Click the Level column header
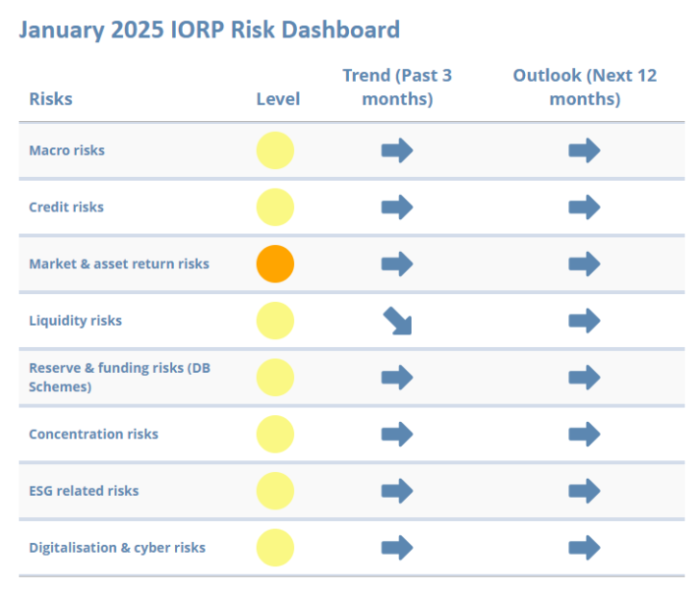Image resolution: width=700 pixels, height=594 pixels. 277,98
